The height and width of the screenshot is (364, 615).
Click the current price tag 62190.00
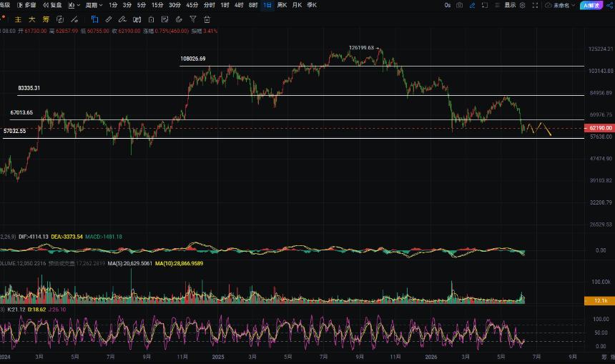coord(600,128)
